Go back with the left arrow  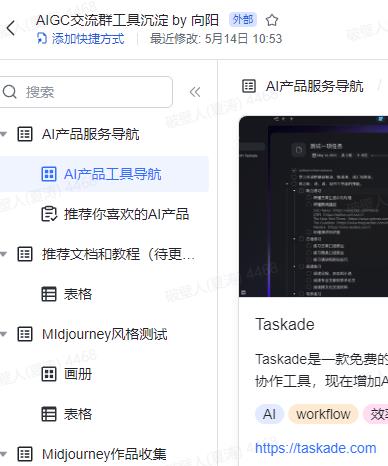pos(11,28)
